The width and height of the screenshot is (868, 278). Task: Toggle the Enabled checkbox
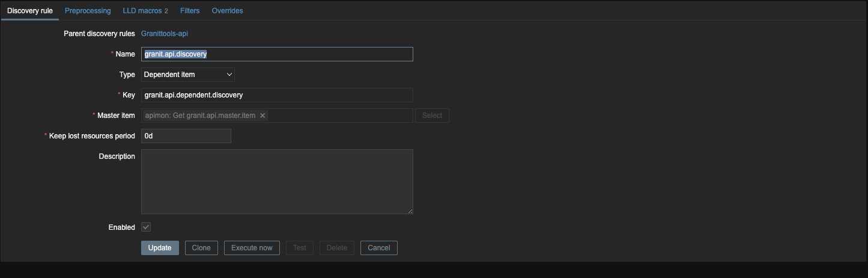coord(146,227)
